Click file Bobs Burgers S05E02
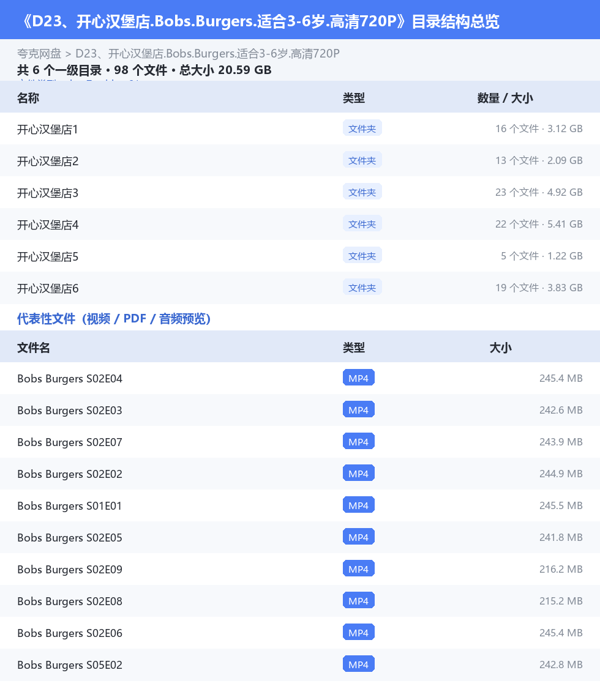 click(70, 665)
